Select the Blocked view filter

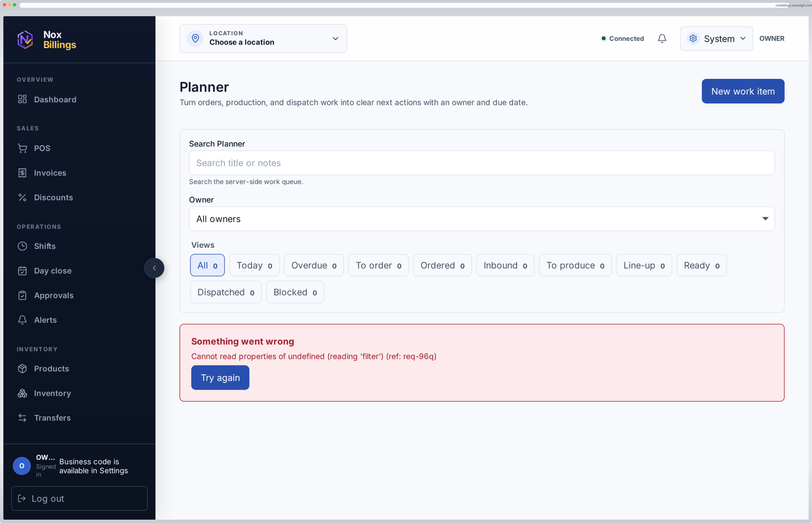(295, 292)
